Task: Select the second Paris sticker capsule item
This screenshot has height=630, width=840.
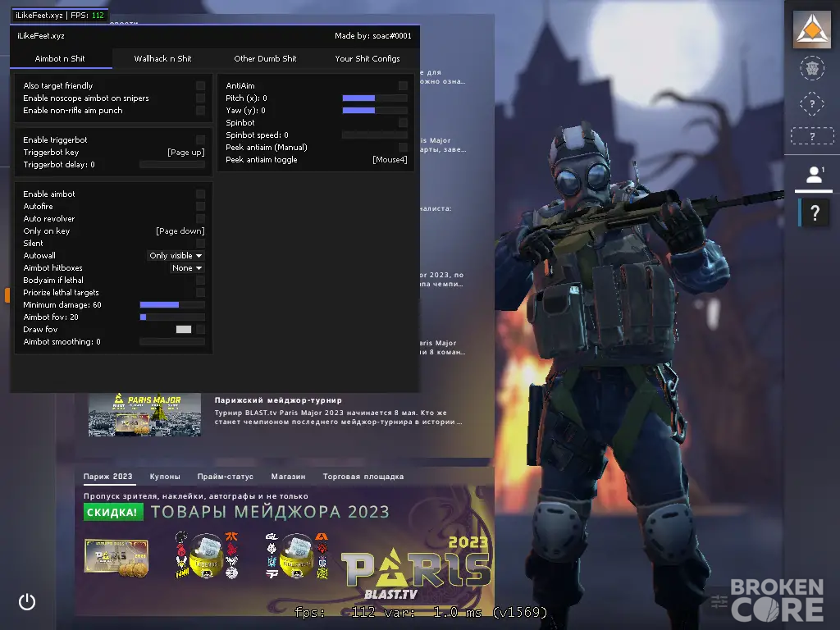Action: click(297, 555)
